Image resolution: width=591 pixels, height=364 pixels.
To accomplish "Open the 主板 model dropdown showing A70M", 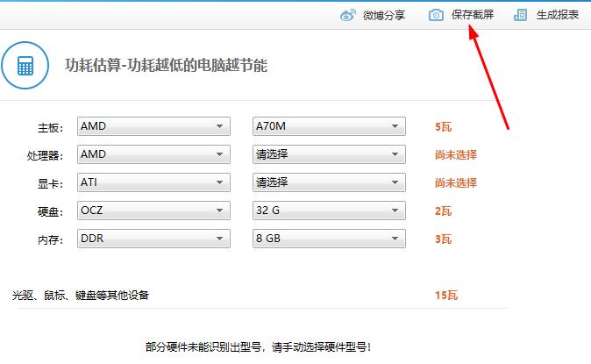I will [329, 126].
